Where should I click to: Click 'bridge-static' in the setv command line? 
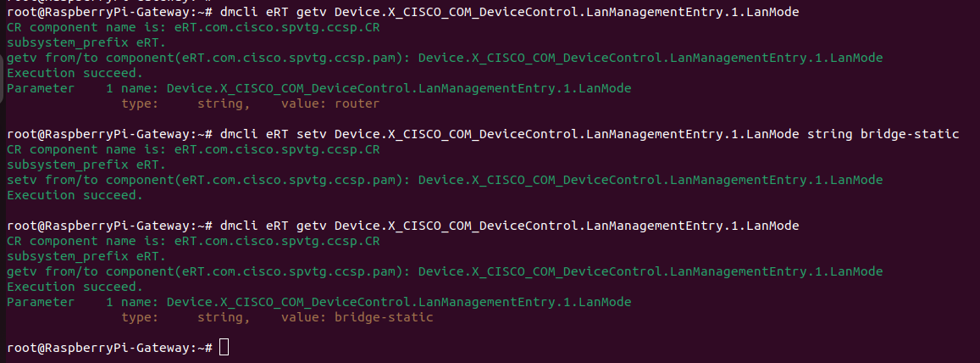[909, 134]
